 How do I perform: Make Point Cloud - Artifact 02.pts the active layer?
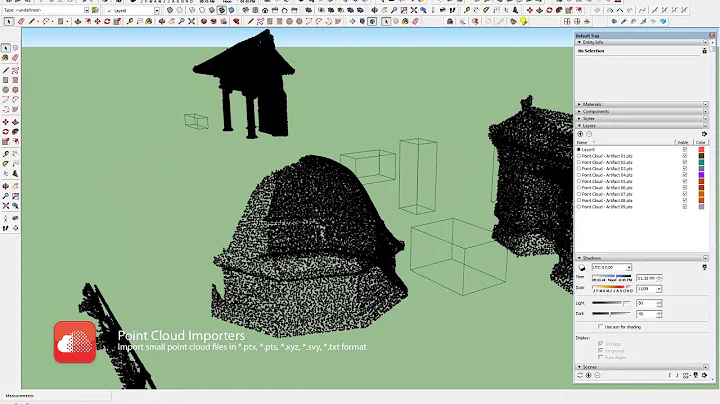click(579, 163)
